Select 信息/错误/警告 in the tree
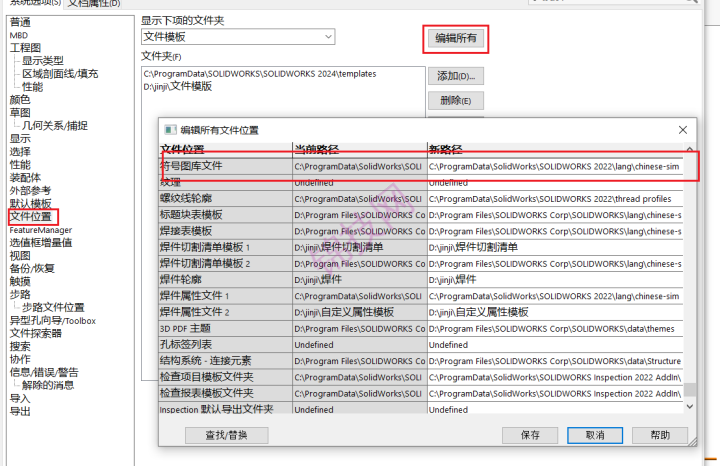The width and height of the screenshot is (720, 466). tap(44, 372)
